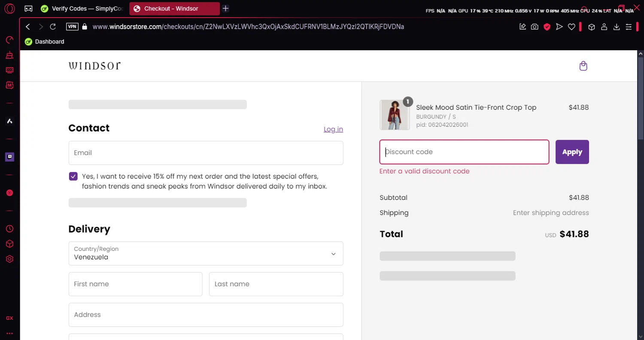Image resolution: width=644 pixels, height=340 pixels.
Task: Bookmark page with heart icon
Action: pos(571,27)
